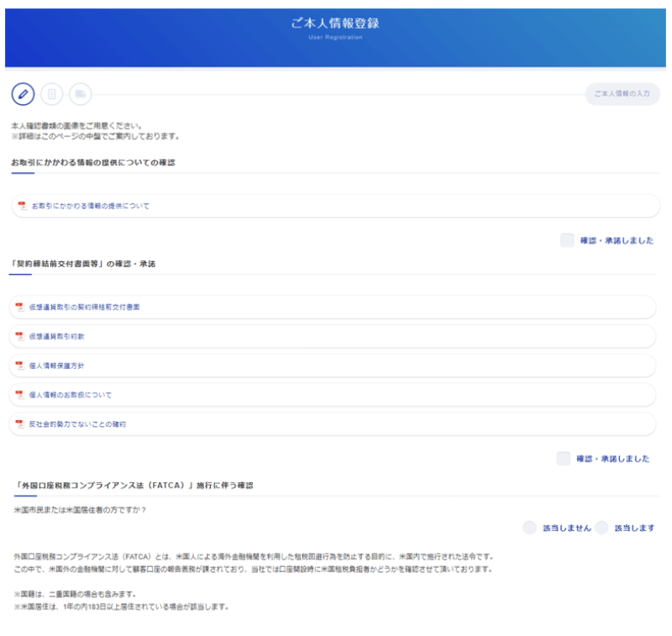672x636 pixels.
Task: Open the 仮想通貨取引約款 document link
Action: pos(56,336)
